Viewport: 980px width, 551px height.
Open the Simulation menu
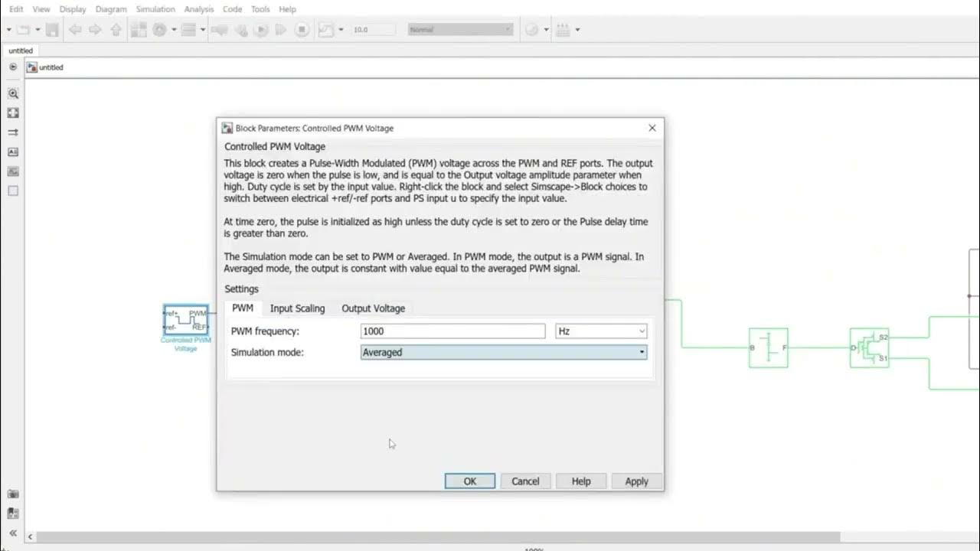coord(155,9)
